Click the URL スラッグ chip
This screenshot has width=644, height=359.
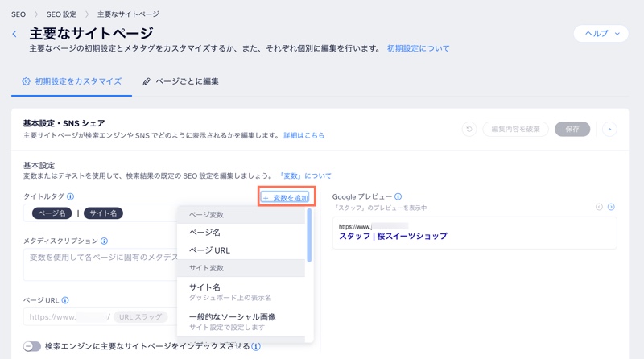pos(140,316)
